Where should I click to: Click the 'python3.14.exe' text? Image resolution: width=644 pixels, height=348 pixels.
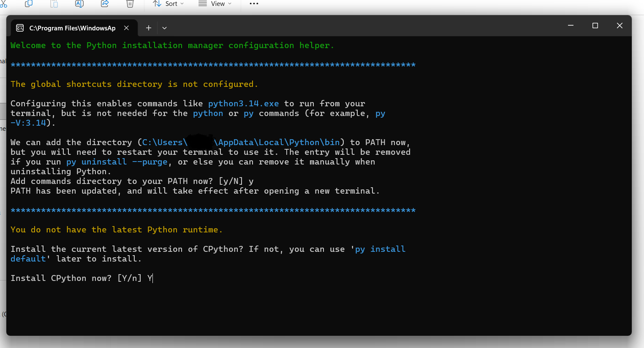pyautogui.click(x=244, y=104)
